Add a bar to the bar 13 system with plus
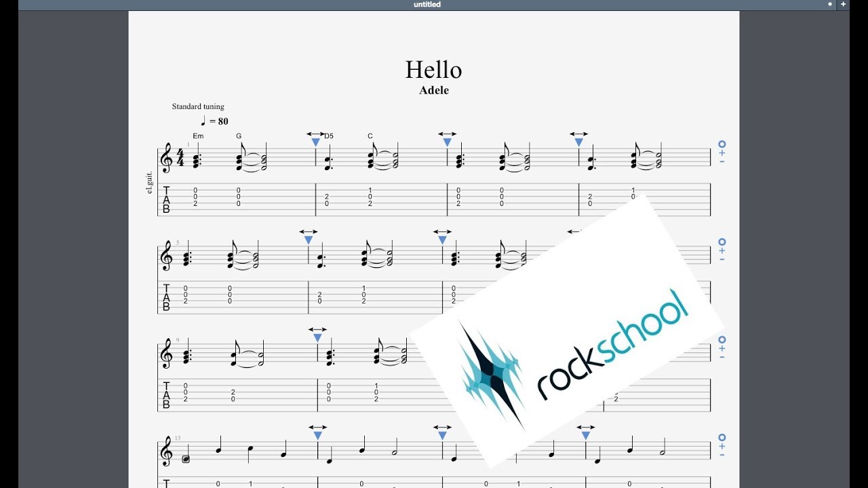The width and height of the screenshot is (868, 488). coord(722,446)
